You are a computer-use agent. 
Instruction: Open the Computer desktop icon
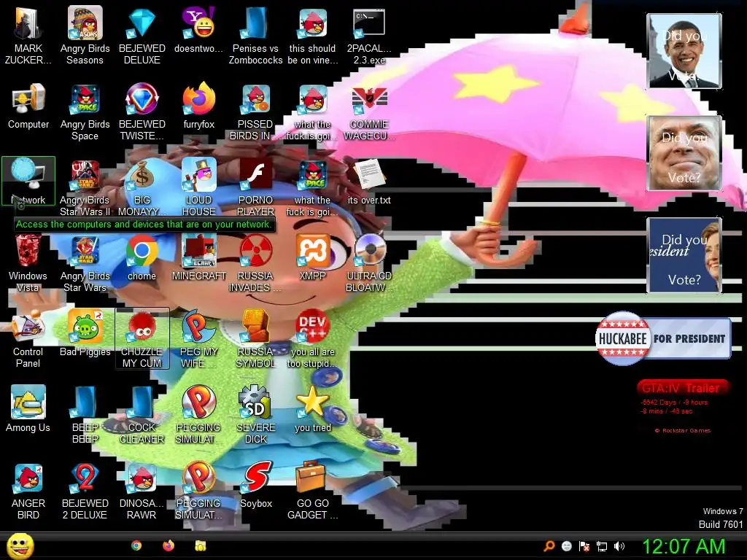click(28, 106)
